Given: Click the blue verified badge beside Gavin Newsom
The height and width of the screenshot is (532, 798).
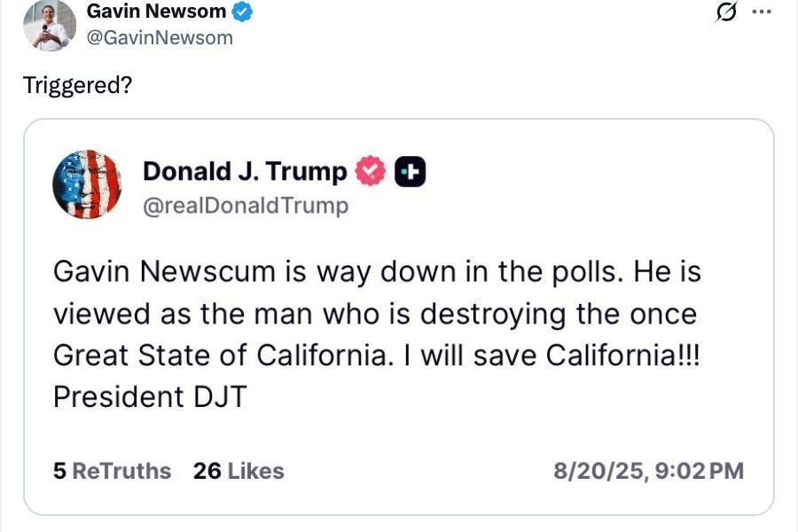Looking at the screenshot, I should (244, 12).
